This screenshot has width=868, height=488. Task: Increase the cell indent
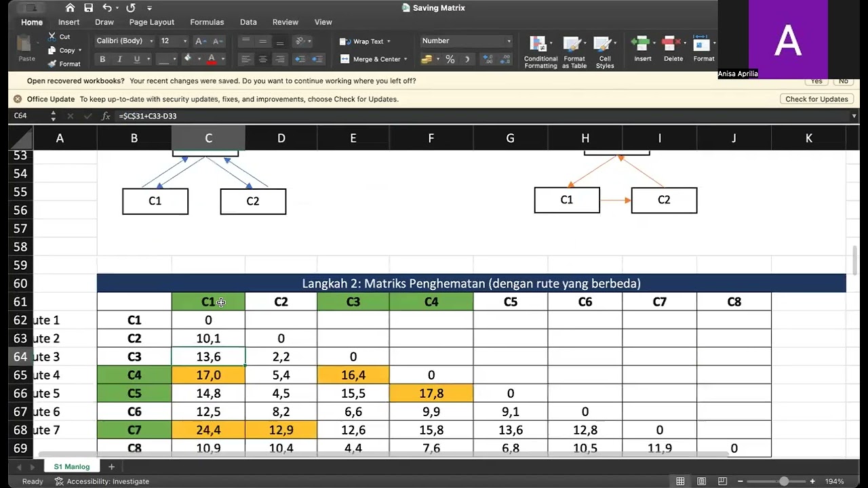point(317,59)
